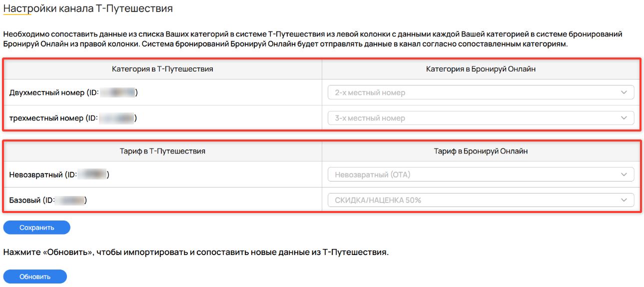644x287 pixels.
Task: Select the 'Базовый' tariff label
Action: tap(26, 200)
